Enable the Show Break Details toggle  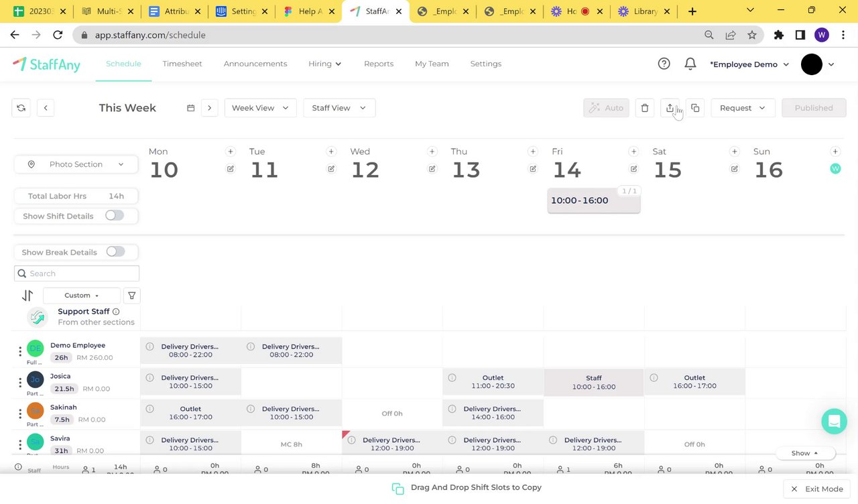pyautogui.click(x=115, y=252)
